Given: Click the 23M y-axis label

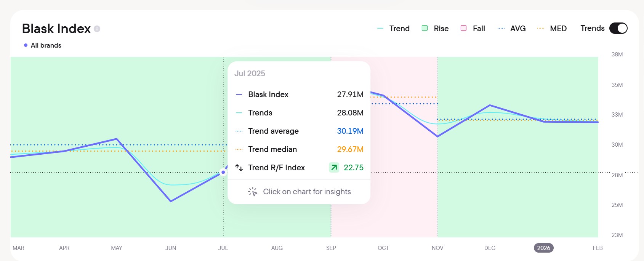Looking at the screenshot, I should tap(617, 235).
